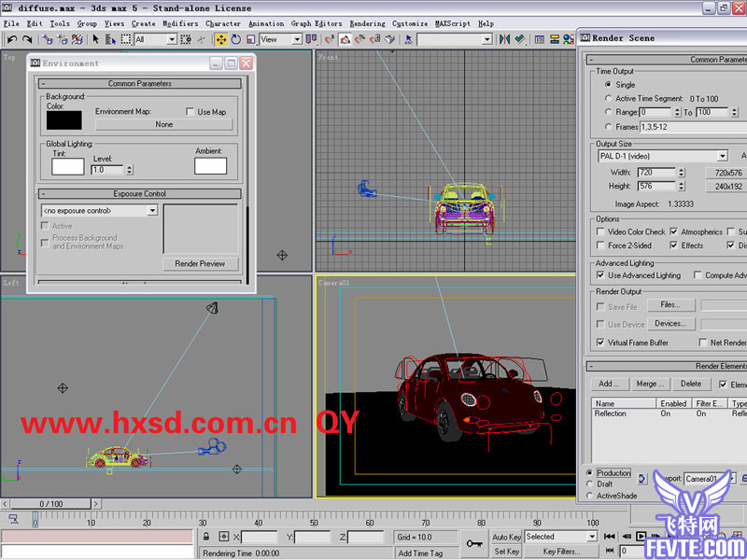
Task: Activate the Select and Scale tool
Action: [x=250, y=39]
